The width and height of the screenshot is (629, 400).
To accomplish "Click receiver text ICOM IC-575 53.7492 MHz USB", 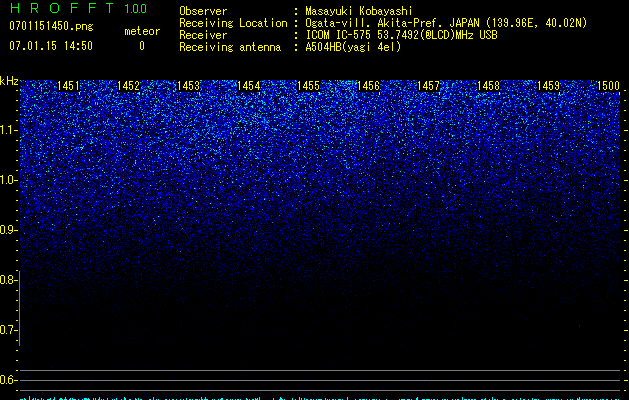I will (401, 35).
